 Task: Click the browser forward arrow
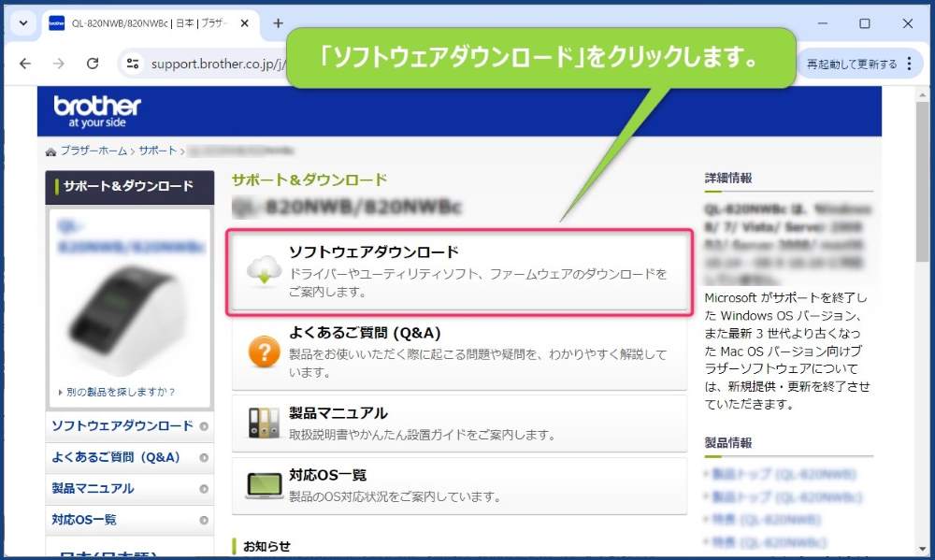pyautogui.click(x=58, y=64)
